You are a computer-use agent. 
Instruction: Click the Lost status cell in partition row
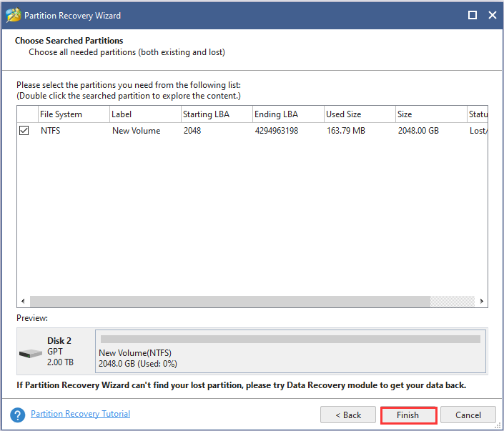tap(478, 131)
